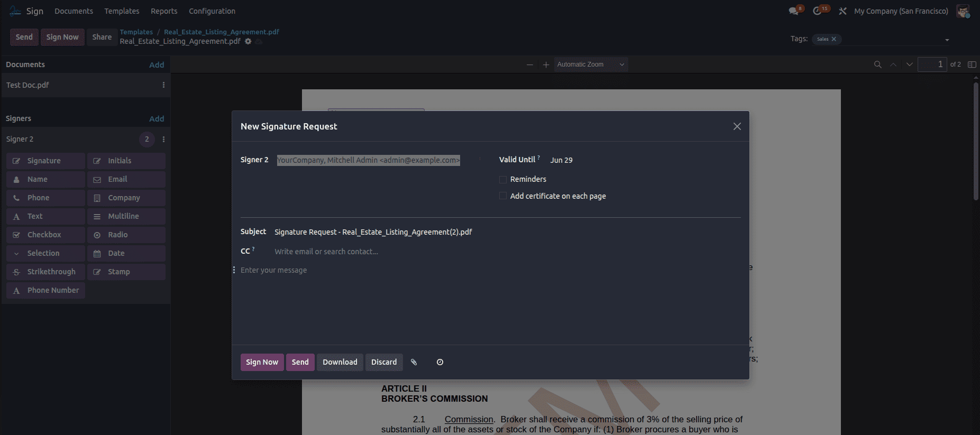980x435 pixels.
Task: Select the Company field type
Action: [x=126, y=198]
